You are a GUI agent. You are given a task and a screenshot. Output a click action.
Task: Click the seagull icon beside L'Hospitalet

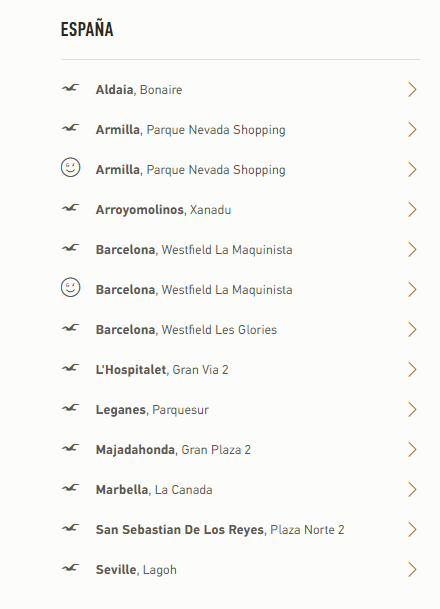click(70, 368)
